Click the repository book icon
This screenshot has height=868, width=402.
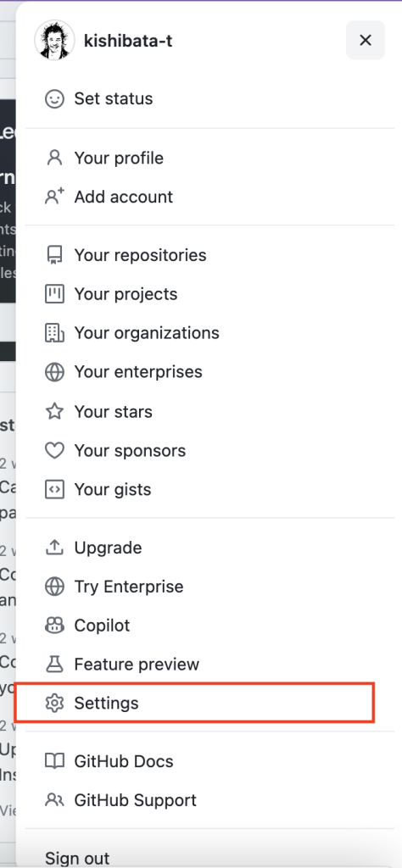(54, 255)
